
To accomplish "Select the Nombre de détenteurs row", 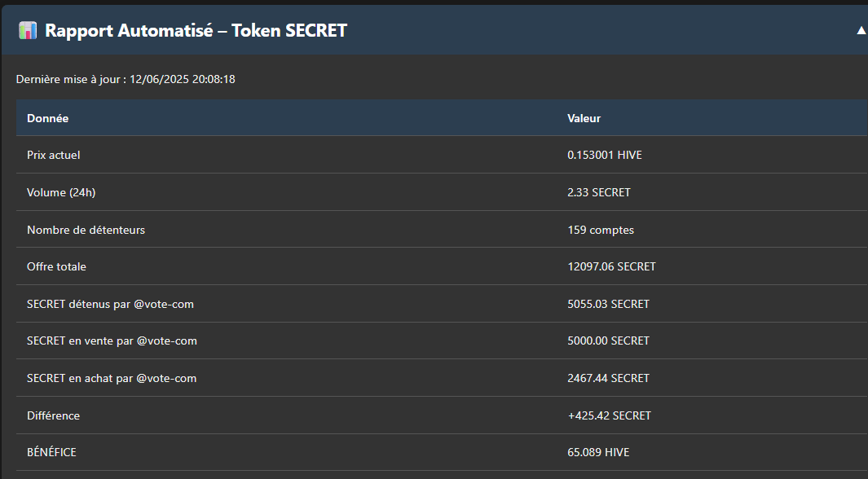I will pos(441,230).
